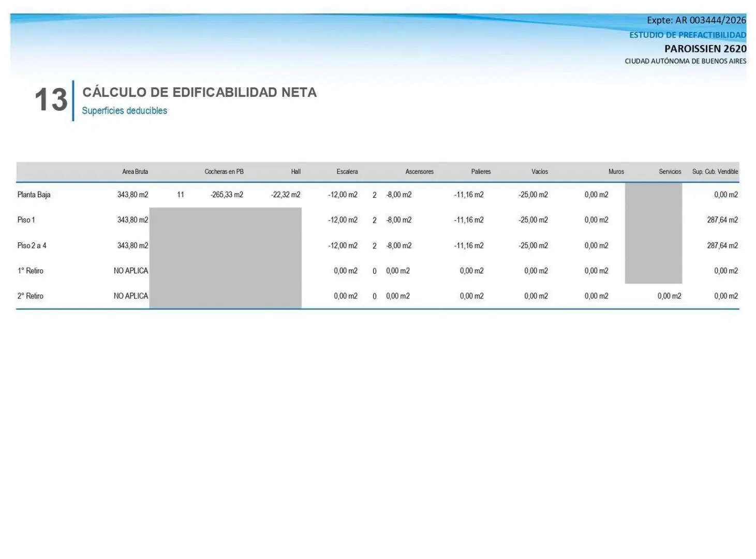Click Piso 1's vendible '287,64 m2'
The width and height of the screenshot is (756, 559).
click(x=723, y=220)
